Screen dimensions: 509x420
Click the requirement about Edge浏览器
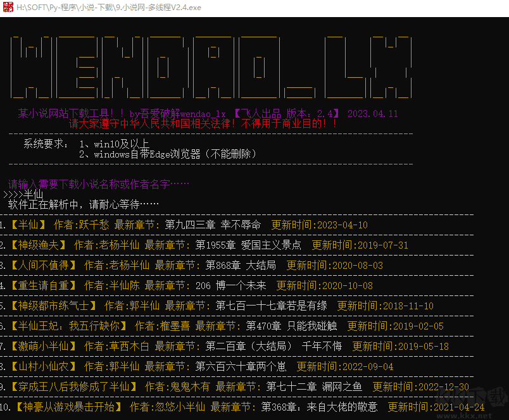[x=168, y=154]
